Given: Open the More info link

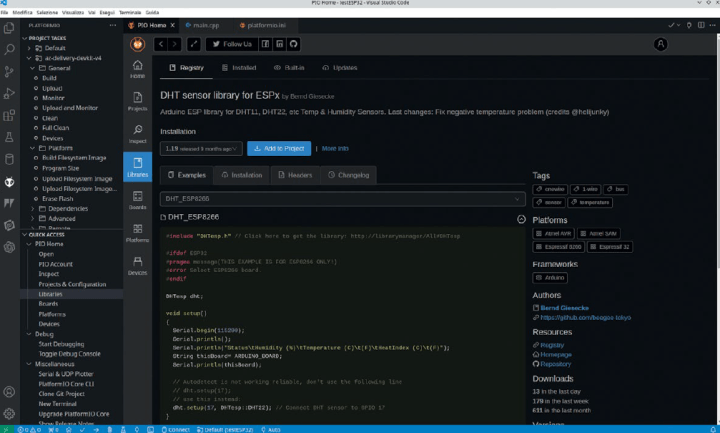Looking at the screenshot, I should [x=335, y=148].
